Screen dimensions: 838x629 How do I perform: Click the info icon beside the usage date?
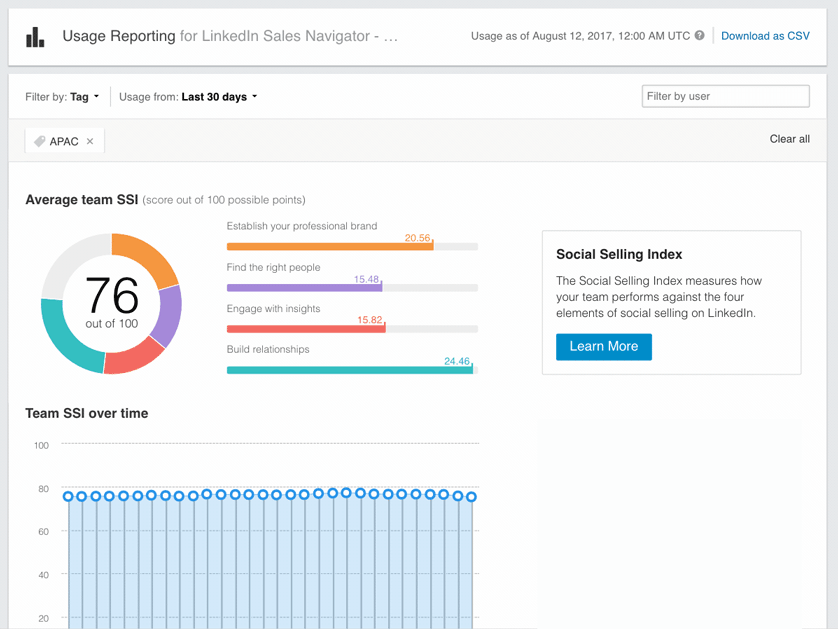pyautogui.click(x=698, y=36)
